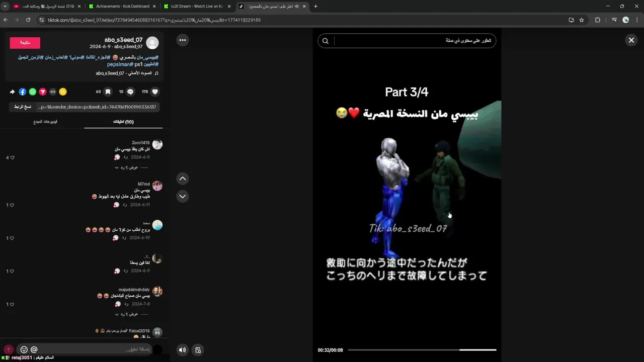
Task: Open a new browser tab
Action: coord(315,7)
